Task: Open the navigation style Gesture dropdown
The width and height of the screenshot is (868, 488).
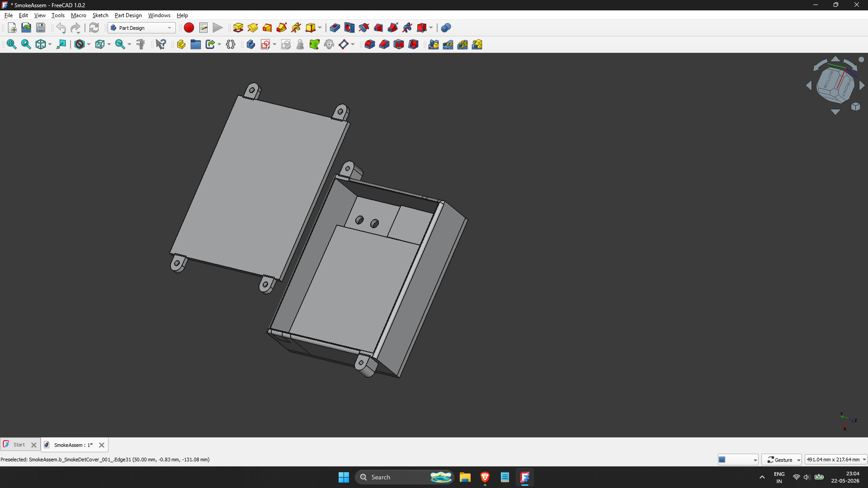Action: [x=782, y=460]
